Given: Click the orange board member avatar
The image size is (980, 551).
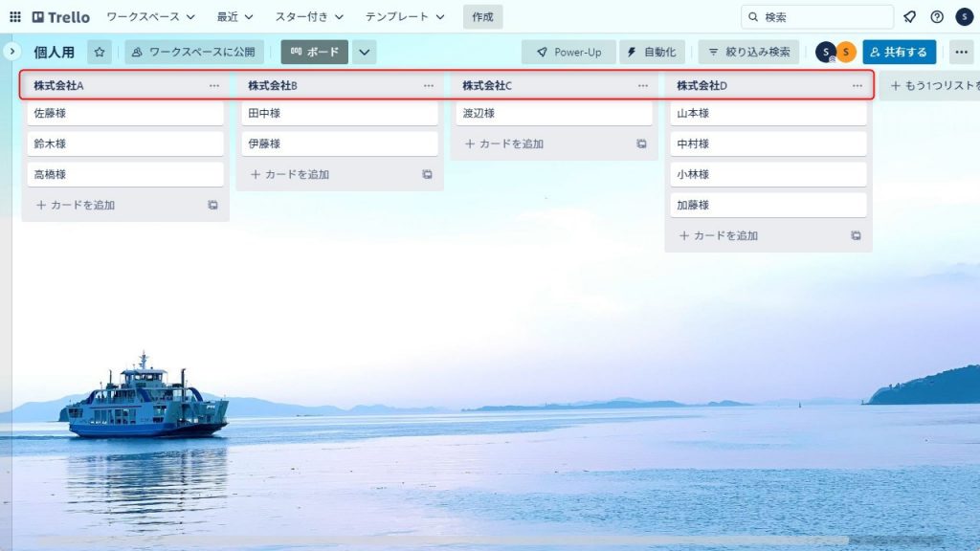Looking at the screenshot, I should pyautogui.click(x=846, y=53).
